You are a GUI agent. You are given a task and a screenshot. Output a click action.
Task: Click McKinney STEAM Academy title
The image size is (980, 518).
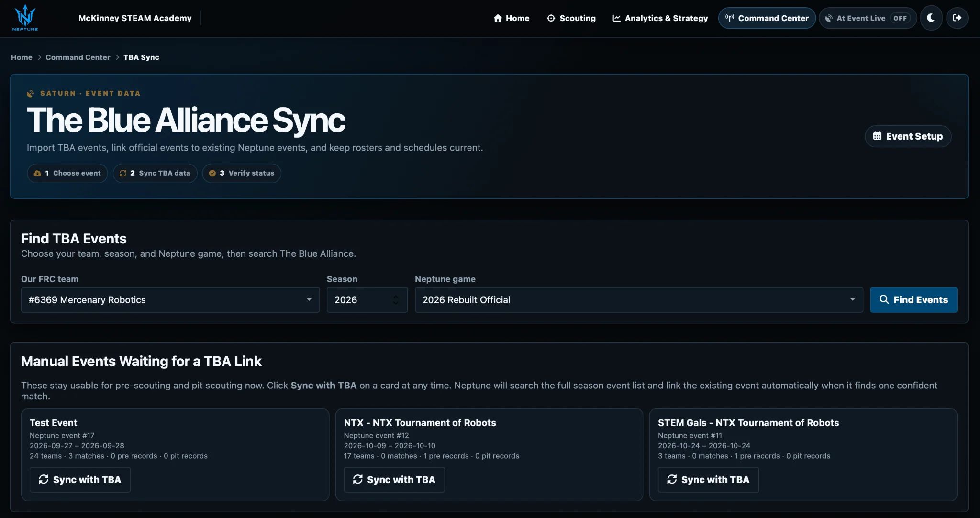coord(135,18)
